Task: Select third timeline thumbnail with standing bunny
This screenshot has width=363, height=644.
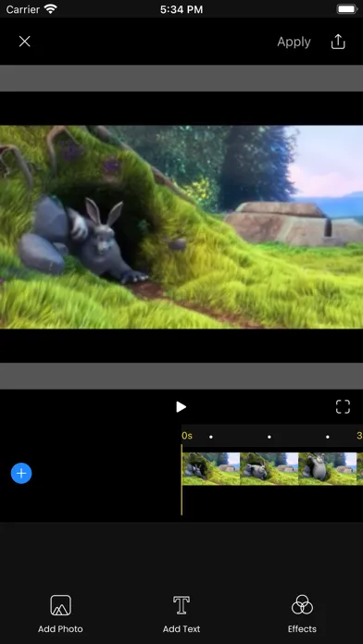Action: point(327,468)
